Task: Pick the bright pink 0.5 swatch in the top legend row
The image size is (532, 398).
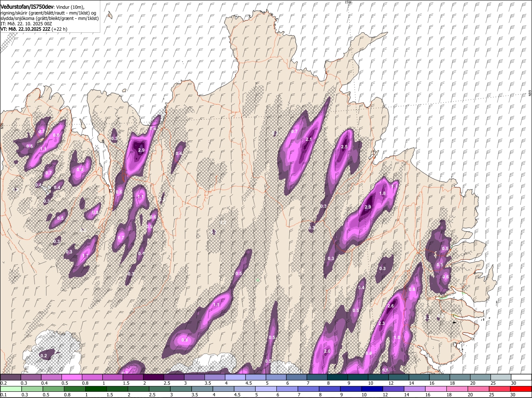Action: pyautogui.click(x=71, y=377)
